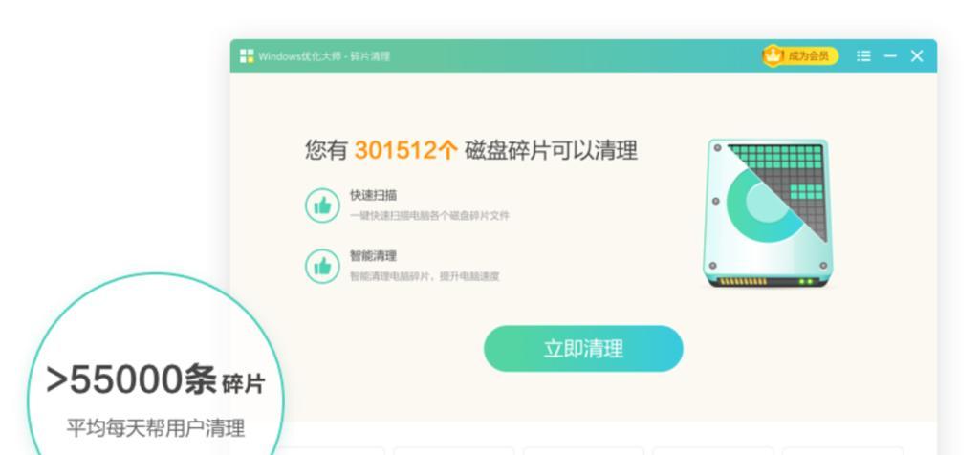The image size is (980, 455).
Task: Open the list menu icon in title bar
Action: (863, 56)
